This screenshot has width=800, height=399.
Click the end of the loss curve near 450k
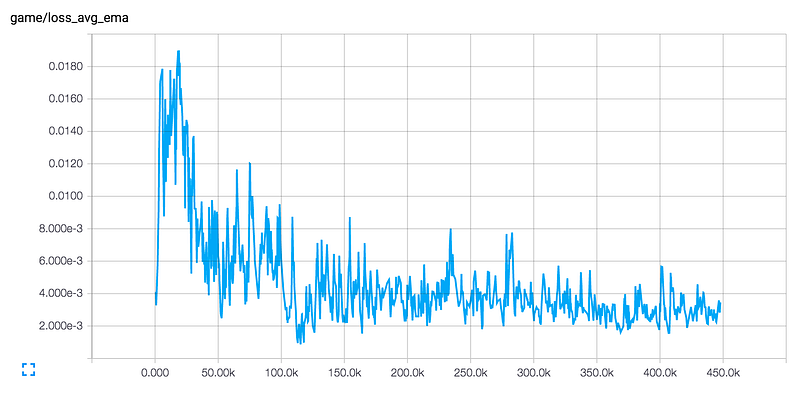[x=720, y=304]
